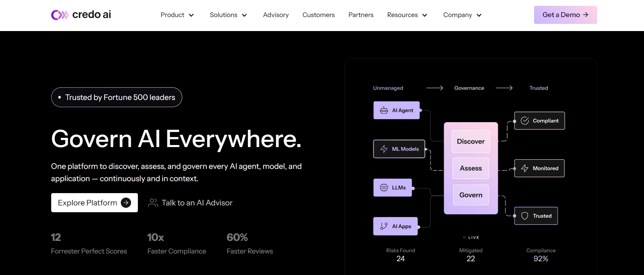Open the Customers nav item

318,15
